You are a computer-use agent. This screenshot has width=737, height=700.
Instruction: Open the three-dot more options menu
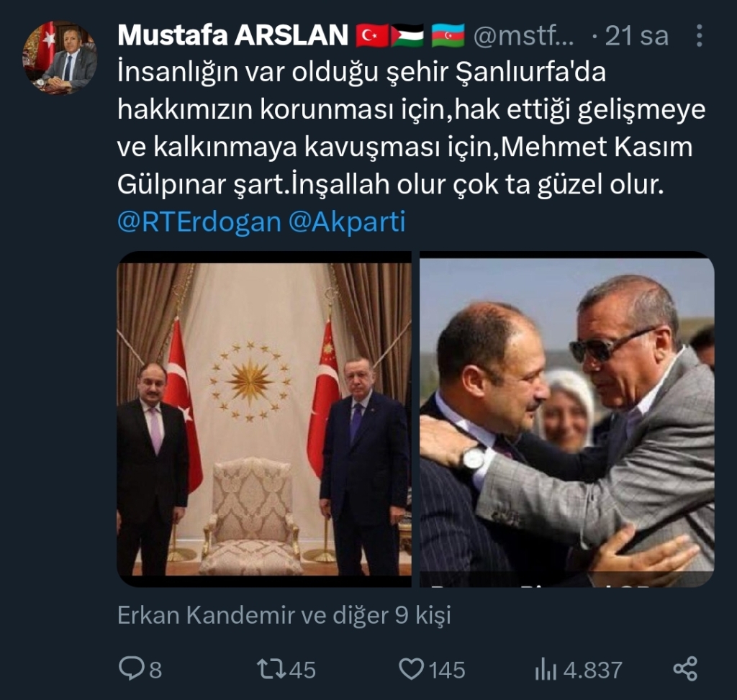tap(700, 36)
